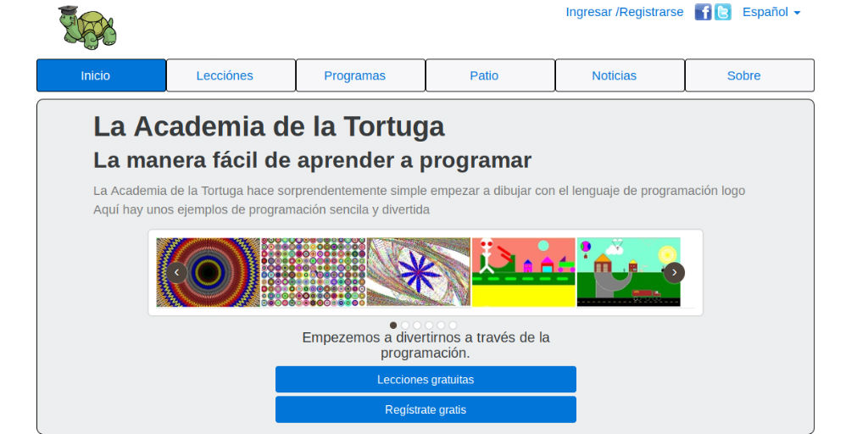Select the third carousel page dot
This screenshot has height=434, width=868.
tap(417, 325)
